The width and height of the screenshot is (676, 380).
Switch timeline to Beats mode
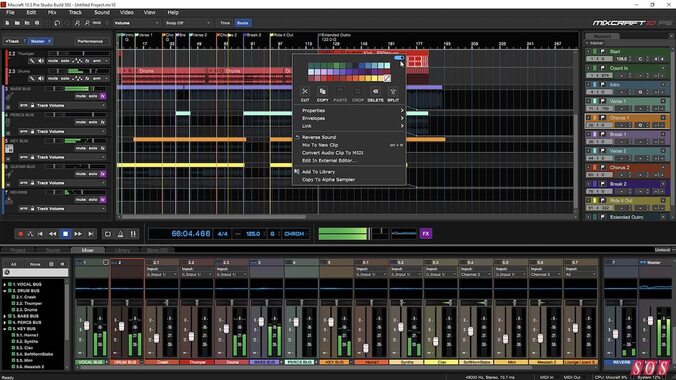pyautogui.click(x=243, y=23)
